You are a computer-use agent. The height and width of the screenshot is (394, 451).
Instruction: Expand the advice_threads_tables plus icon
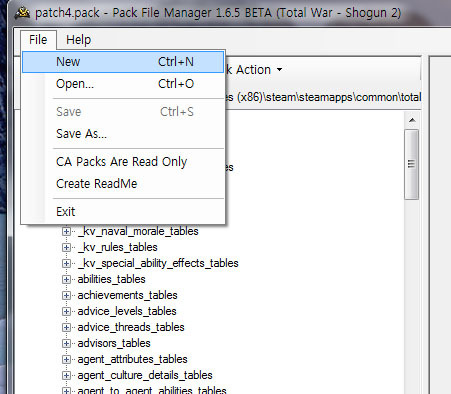(66, 327)
